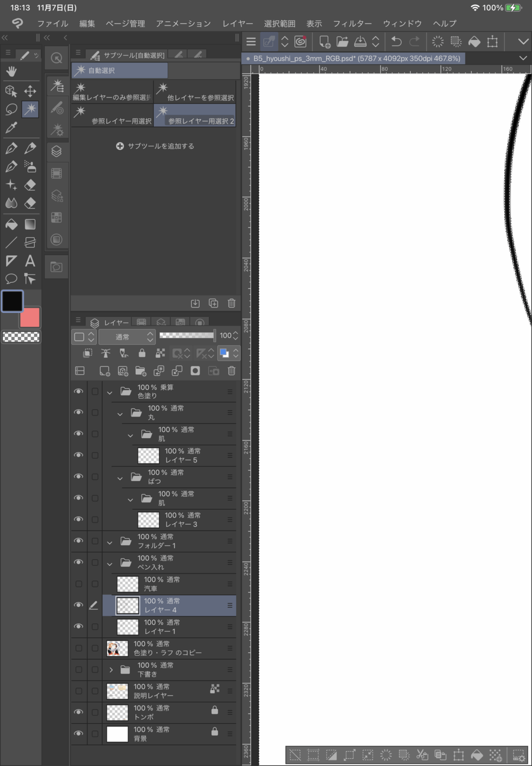Image resolution: width=532 pixels, height=766 pixels.
Task: Select the Text tool
Action: 30,261
